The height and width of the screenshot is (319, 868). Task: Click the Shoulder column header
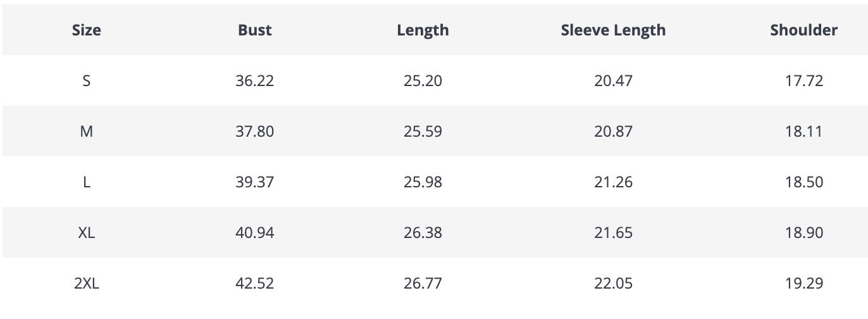tap(803, 30)
